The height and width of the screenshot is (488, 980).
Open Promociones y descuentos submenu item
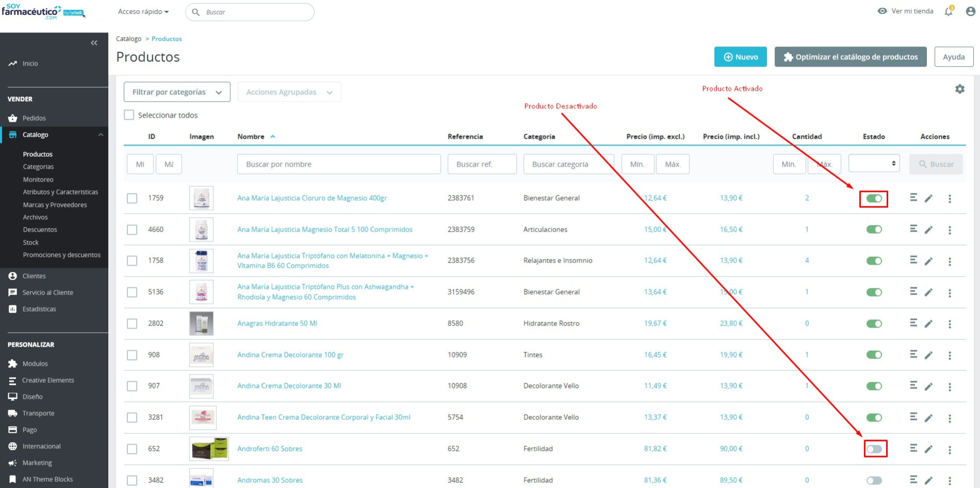tap(61, 255)
